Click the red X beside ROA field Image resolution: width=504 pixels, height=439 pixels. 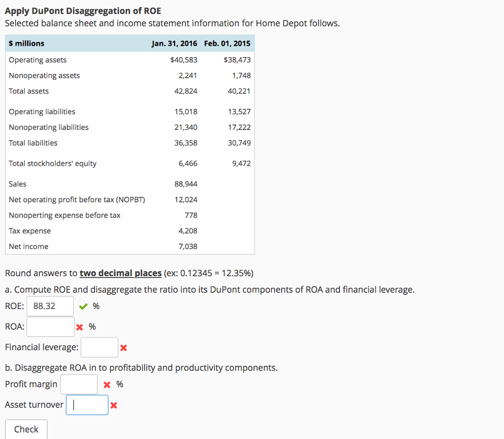pyautogui.click(x=79, y=326)
